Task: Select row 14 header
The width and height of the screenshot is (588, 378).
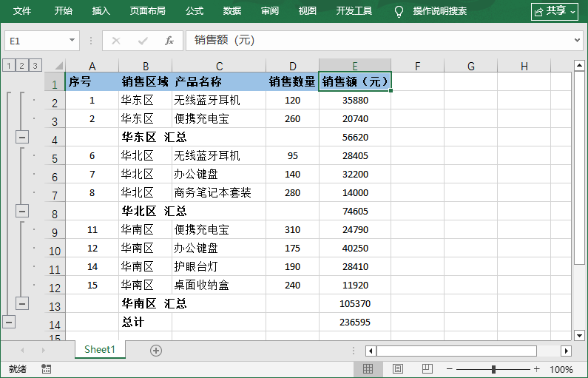Action: pos(55,323)
